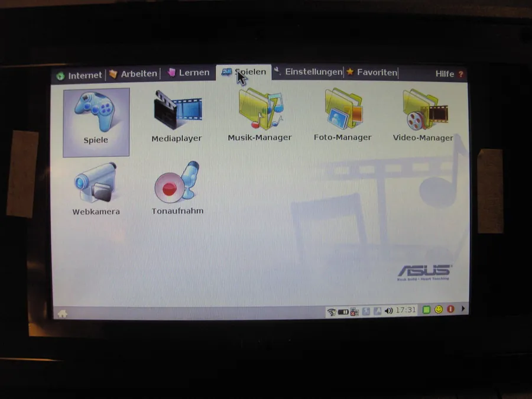Expand the taskbar arrow at right end
The width and height of the screenshot is (532, 399).
(463, 309)
